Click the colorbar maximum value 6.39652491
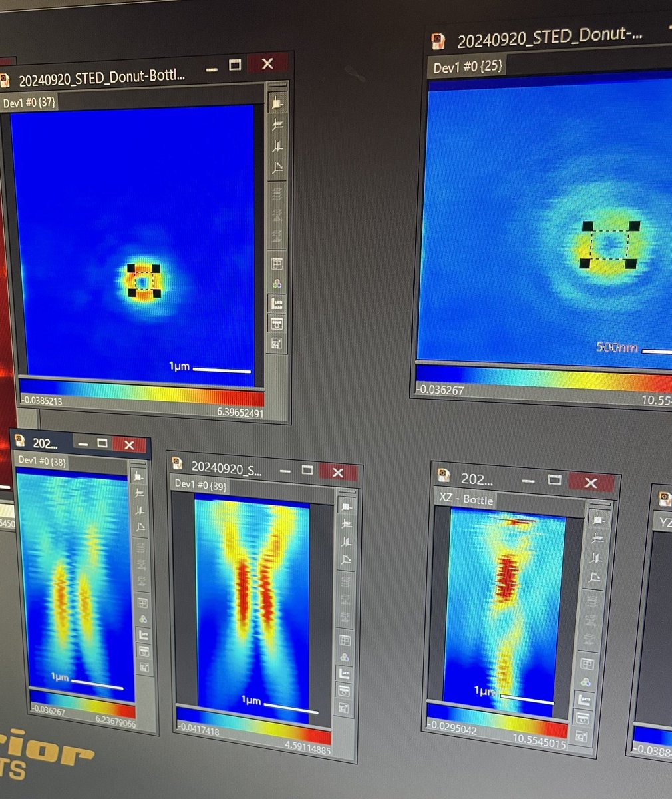 (x=240, y=413)
